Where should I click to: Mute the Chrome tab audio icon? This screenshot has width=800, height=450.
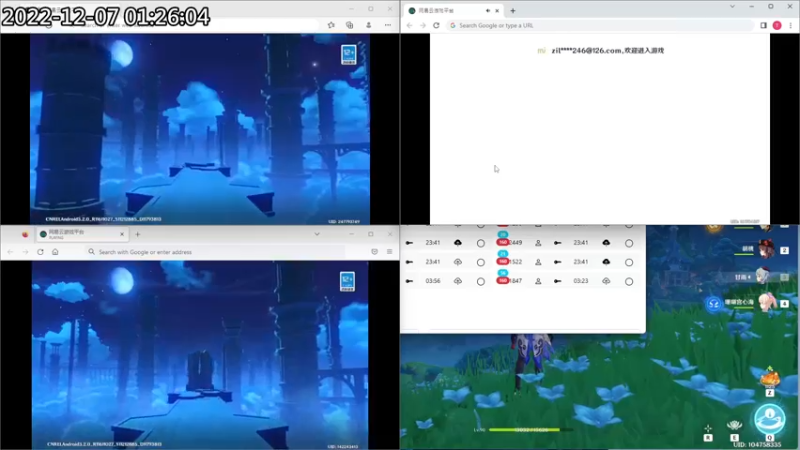[x=488, y=11]
